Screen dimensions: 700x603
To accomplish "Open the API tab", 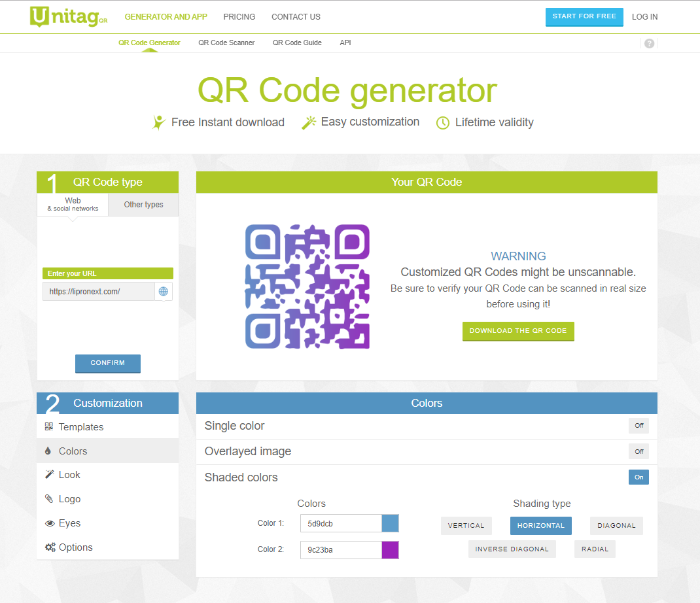I will pyautogui.click(x=345, y=43).
